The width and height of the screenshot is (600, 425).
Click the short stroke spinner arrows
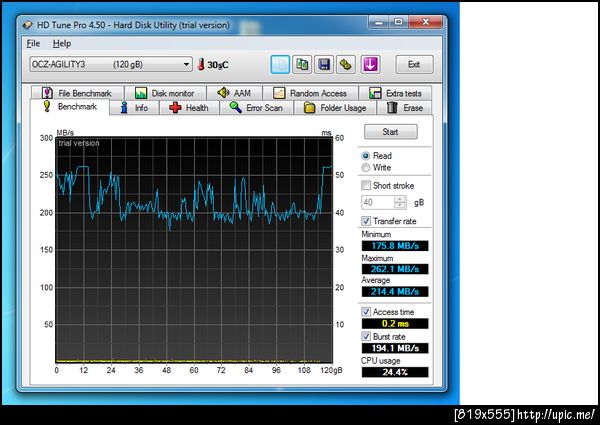(400, 202)
